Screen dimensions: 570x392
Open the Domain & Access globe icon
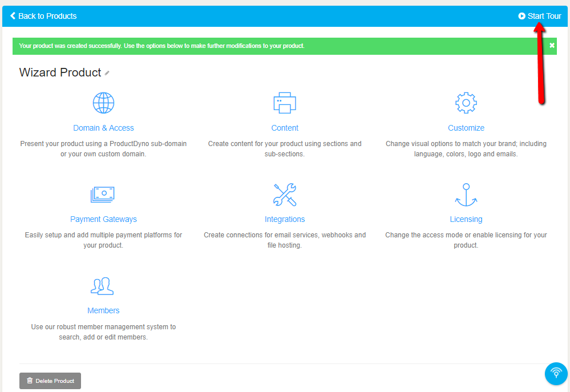coord(103,103)
